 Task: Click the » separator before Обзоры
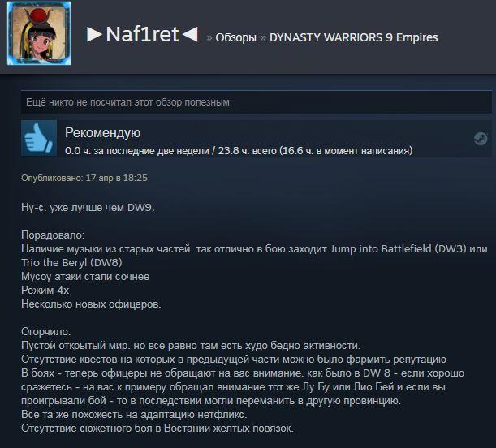(209, 37)
